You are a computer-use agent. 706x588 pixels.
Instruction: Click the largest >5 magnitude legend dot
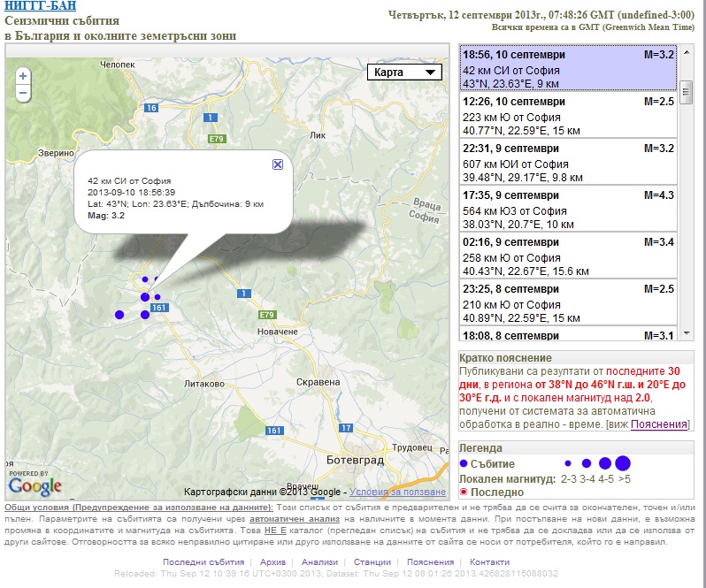click(x=623, y=463)
